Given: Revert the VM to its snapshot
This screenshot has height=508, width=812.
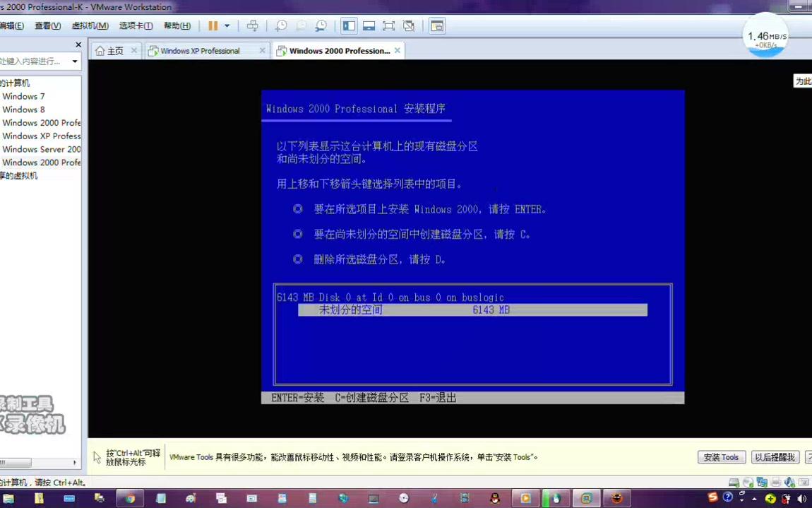Looking at the screenshot, I should tap(301, 25).
